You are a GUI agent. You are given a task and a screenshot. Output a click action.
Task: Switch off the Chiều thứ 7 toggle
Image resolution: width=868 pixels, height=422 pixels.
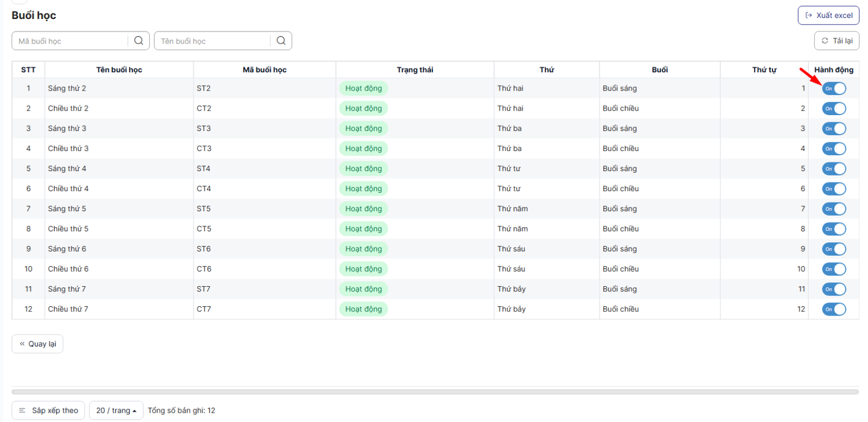click(x=834, y=310)
